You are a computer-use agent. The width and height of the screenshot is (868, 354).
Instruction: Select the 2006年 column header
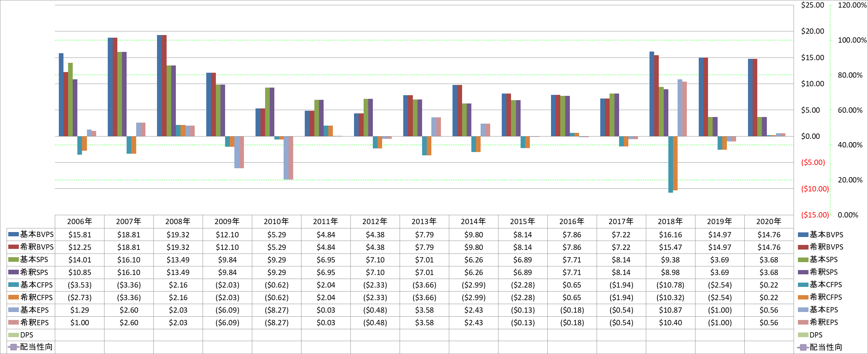(80, 221)
